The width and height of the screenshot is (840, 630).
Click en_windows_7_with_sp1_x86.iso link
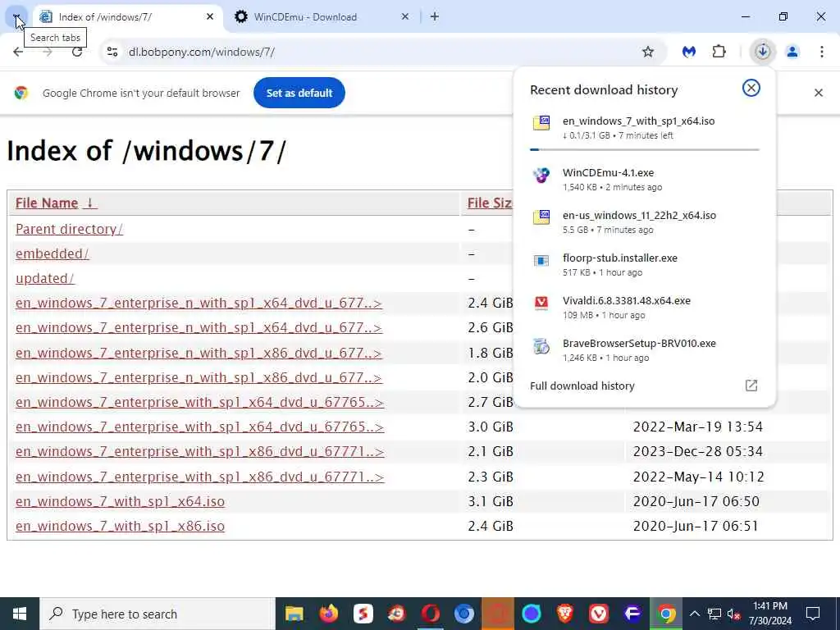pos(120,526)
